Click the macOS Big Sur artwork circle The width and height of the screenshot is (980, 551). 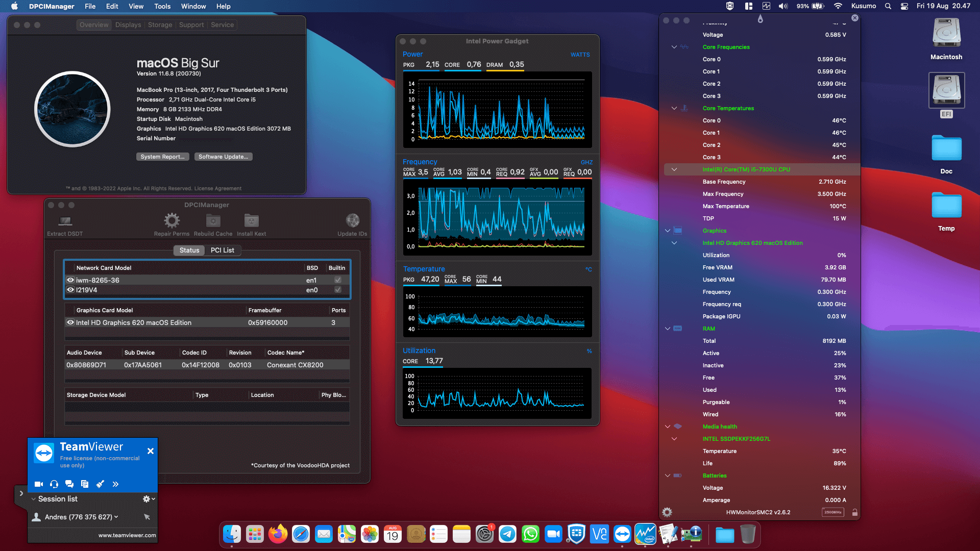72,109
